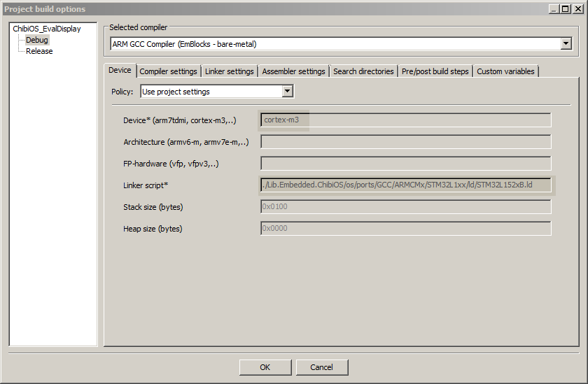Click the empty FP-hardware input field
The width and height of the screenshot is (588, 384).
(x=406, y=164)
